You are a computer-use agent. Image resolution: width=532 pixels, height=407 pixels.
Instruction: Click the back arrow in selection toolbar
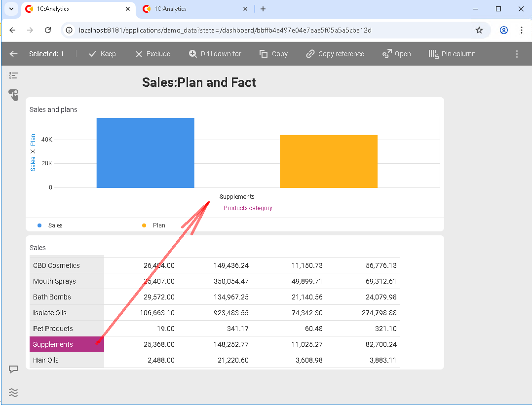click(14, 54)
